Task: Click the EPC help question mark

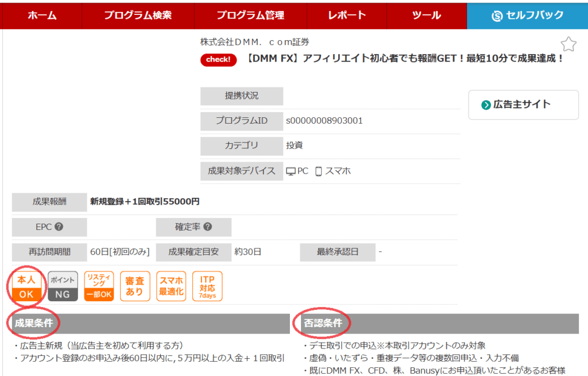Action: pos(59,227)
